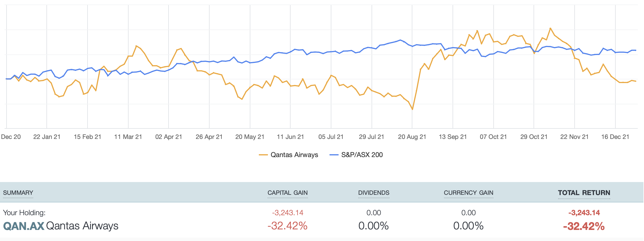644x241 pixels.
Task: Toggle the Qantas Airways legend series
Action: coord(294,155)
